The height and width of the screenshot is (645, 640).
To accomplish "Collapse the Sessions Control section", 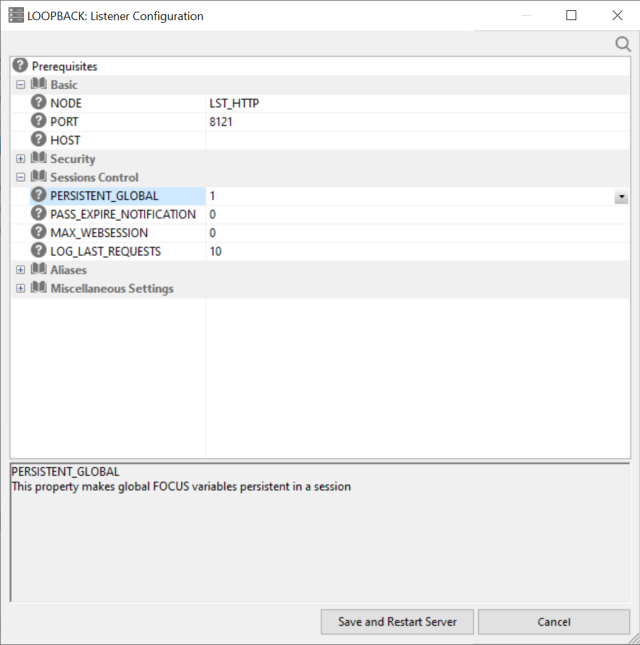I will pyautogui.click(x=21, y=177).
